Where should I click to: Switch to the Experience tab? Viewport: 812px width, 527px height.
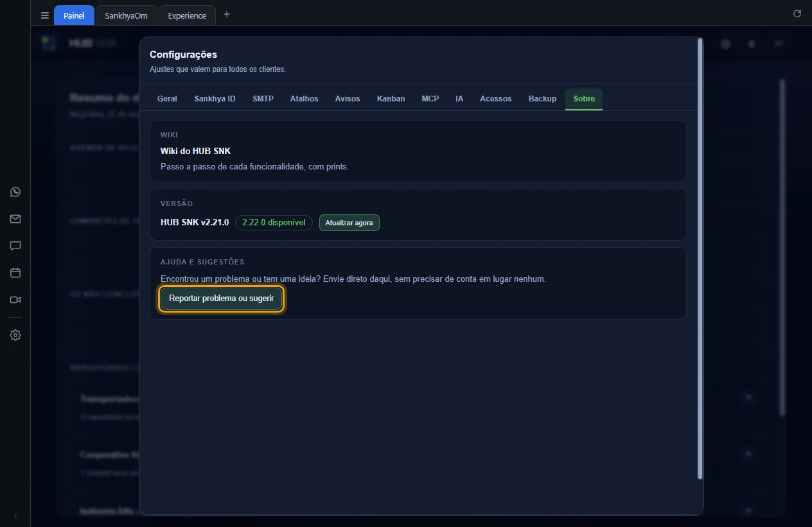187,15
